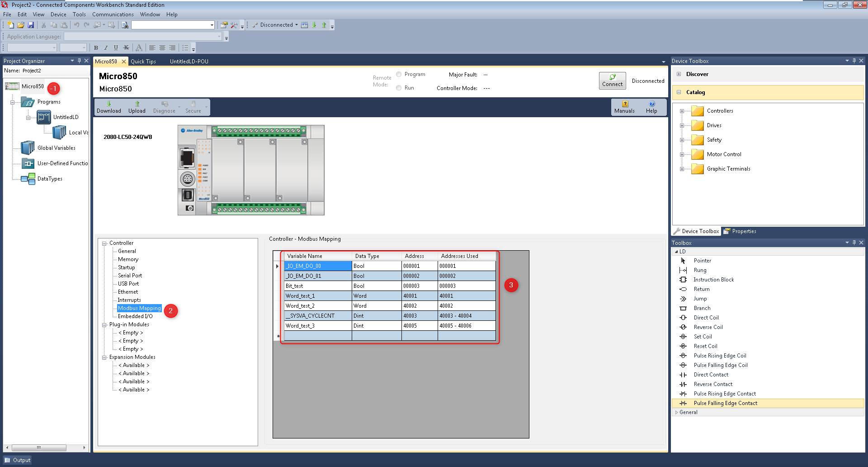Image resolution: width=868 pixels, height=467 pixels.
Task: Select UntitledLD program in Project Organizer
Action: (66, 117)
